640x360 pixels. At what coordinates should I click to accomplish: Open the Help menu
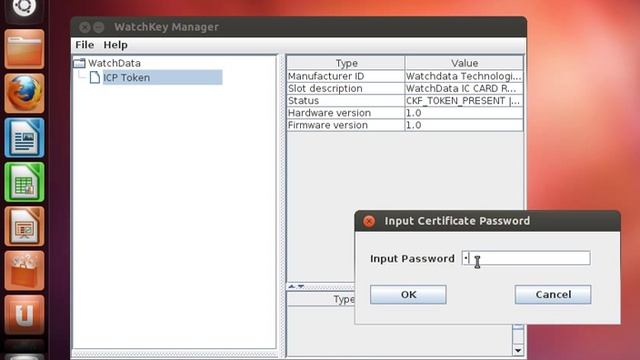[115, 45]
